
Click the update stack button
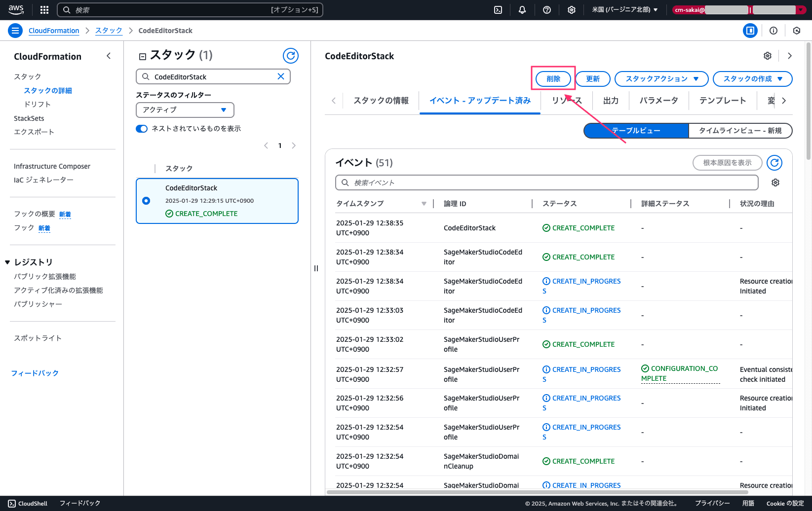[593, 79]
